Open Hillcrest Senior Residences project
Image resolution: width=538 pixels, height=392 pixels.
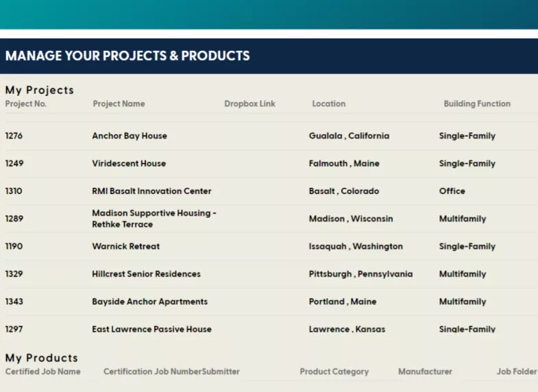coord(146,274)
